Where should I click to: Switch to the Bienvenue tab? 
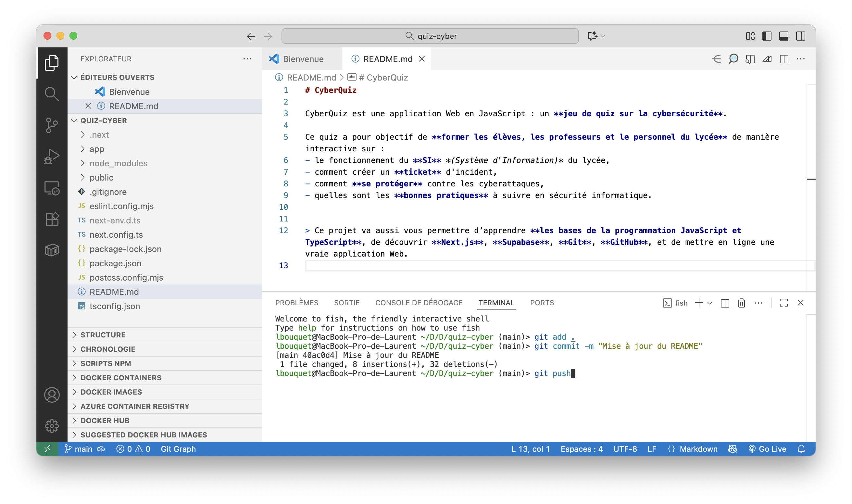[303, 59]
